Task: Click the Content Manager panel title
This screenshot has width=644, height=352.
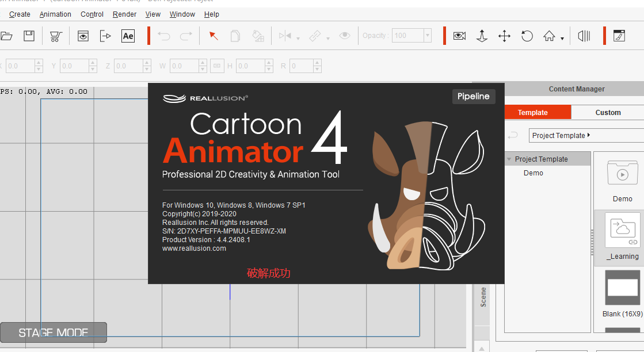Action: click(x=577, y=89)
